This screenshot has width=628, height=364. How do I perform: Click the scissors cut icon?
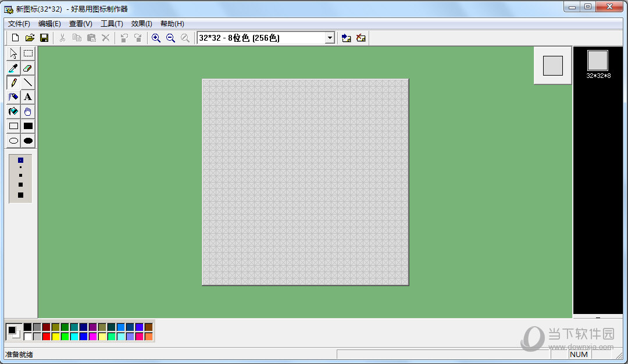click(62, 38)
